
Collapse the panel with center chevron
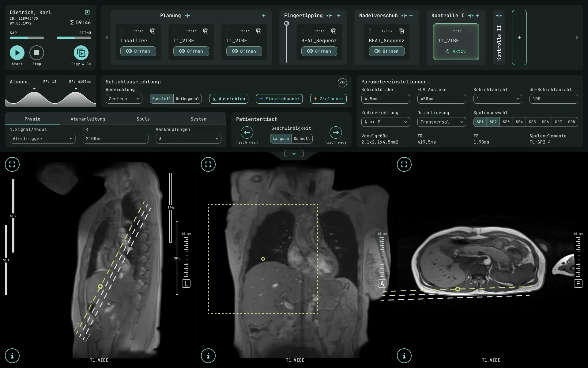294,154
